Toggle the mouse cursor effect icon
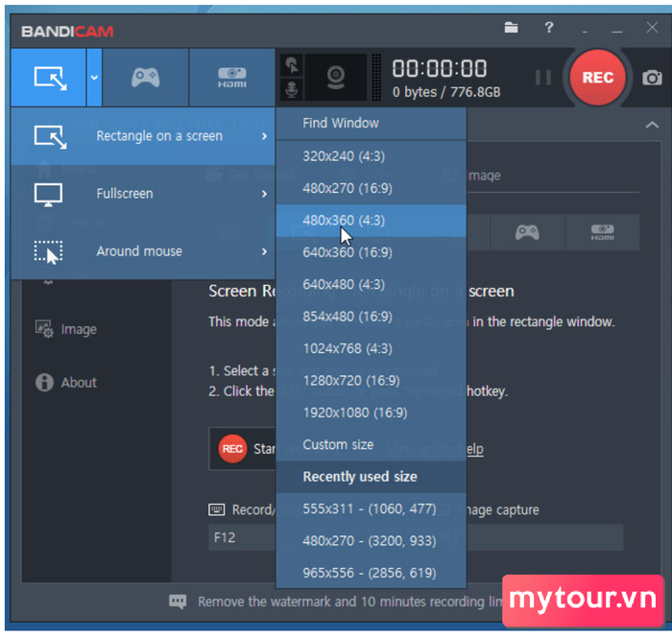The image size is (672, 638). pos(292,65)
